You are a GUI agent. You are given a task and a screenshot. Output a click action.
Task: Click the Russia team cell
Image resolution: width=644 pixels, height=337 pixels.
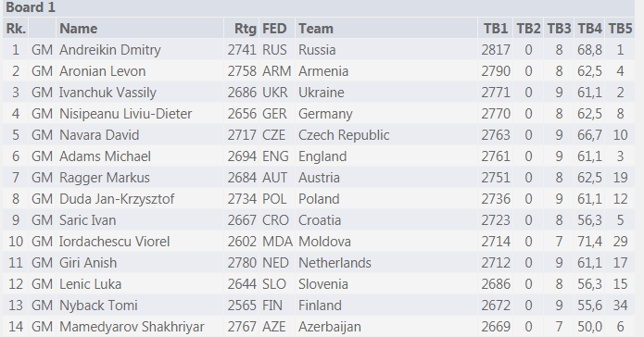(x=317, y=50)
